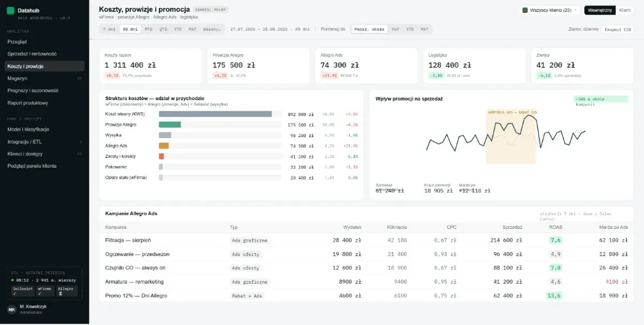Click the 13,6 ROAS value badge
Viewport: 644px width, 325px height.
pos(554,295)
